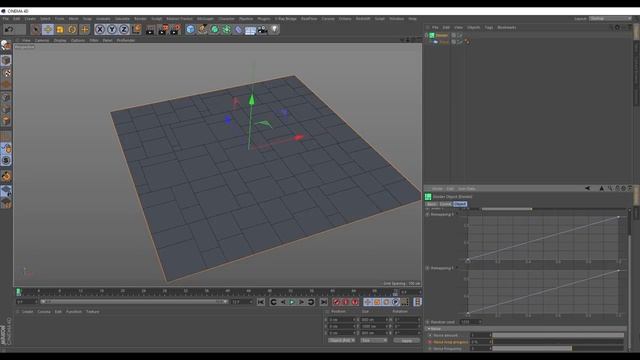
Task: Open the Edit menu
Action: click(x=16, y=19)
